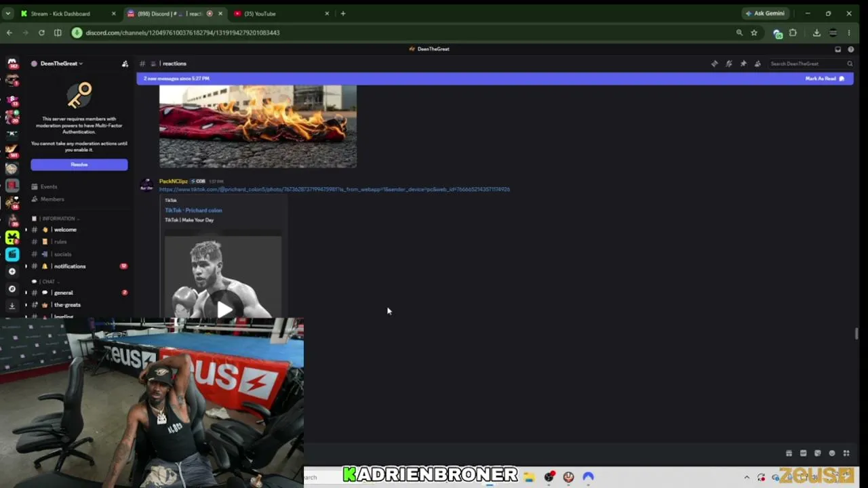This screenshot has width=868, height=488.
Task: Show hidden system tray icons
Action: click(x=747, y=477)
